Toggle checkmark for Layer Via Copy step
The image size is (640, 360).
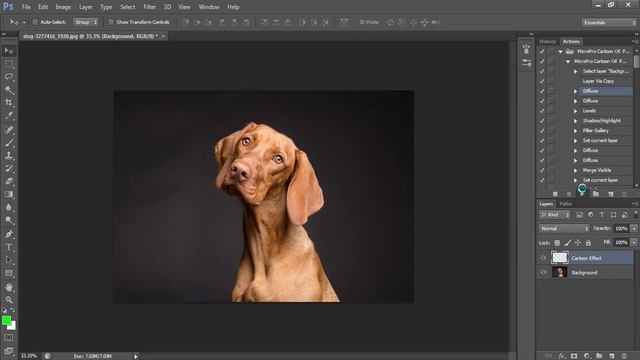tap(542, 81)
